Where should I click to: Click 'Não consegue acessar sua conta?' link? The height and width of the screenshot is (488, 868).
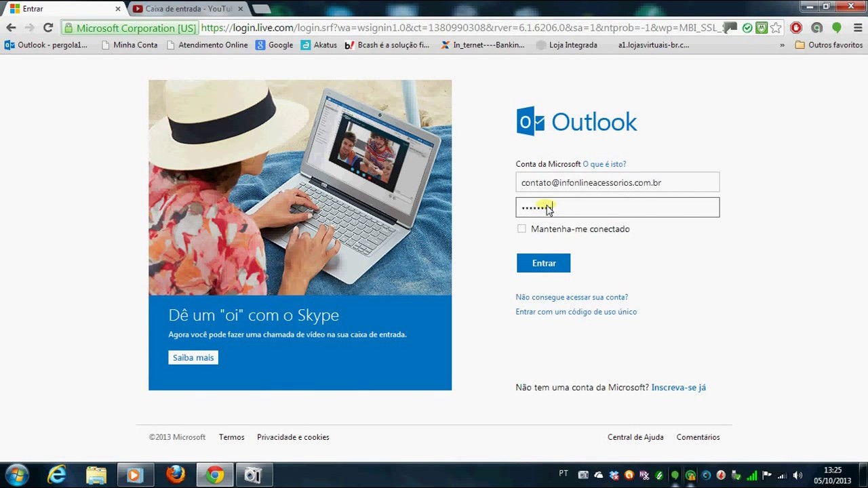click(x=572, y=297)
